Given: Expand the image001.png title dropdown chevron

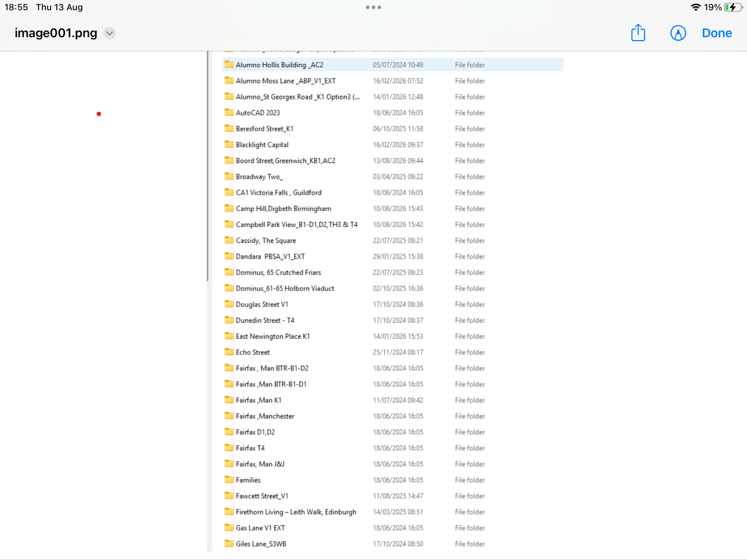Looking at the screenshot, I should point(110,33).
